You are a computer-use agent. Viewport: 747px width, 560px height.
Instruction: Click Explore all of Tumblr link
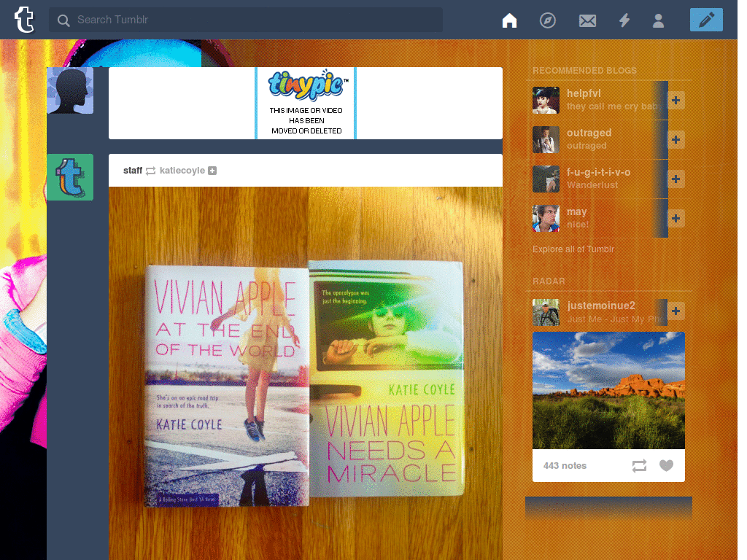(x=573, y=249)
